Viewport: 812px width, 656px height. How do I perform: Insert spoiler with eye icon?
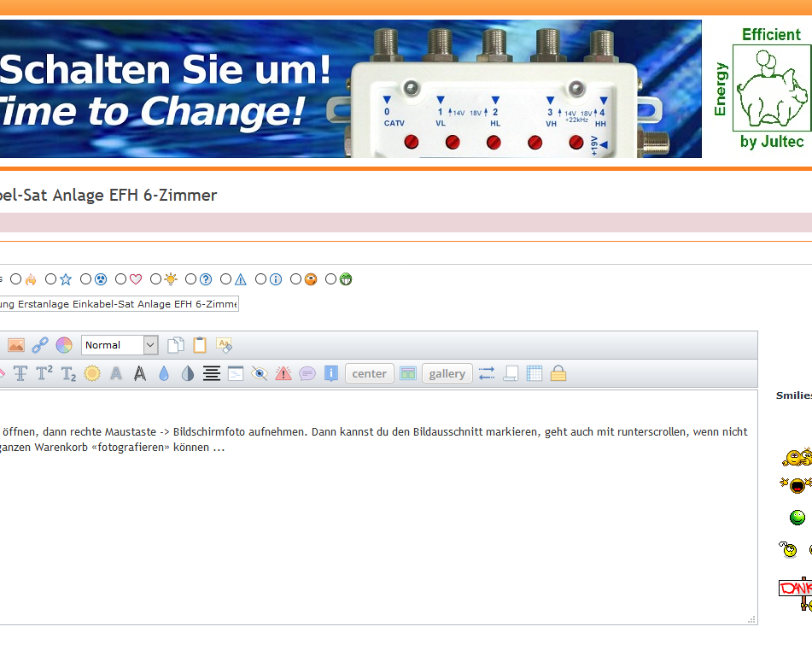tap(260, 373)
